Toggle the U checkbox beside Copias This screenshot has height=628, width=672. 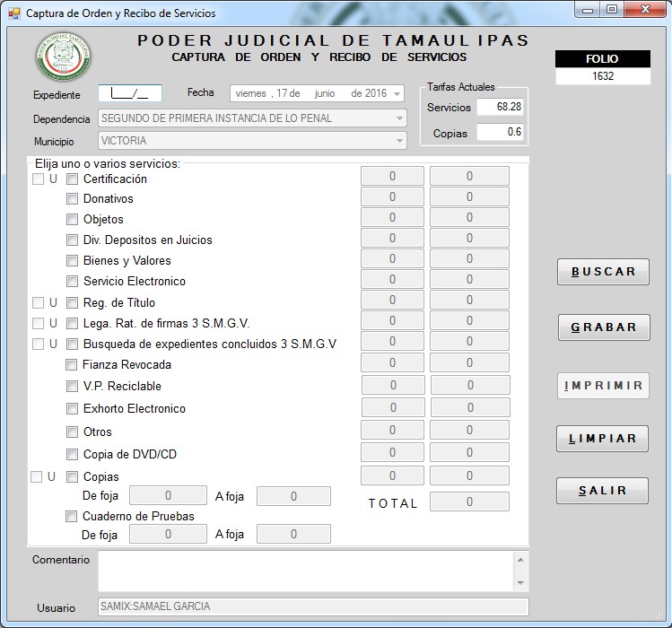click(x=37, y=476)
